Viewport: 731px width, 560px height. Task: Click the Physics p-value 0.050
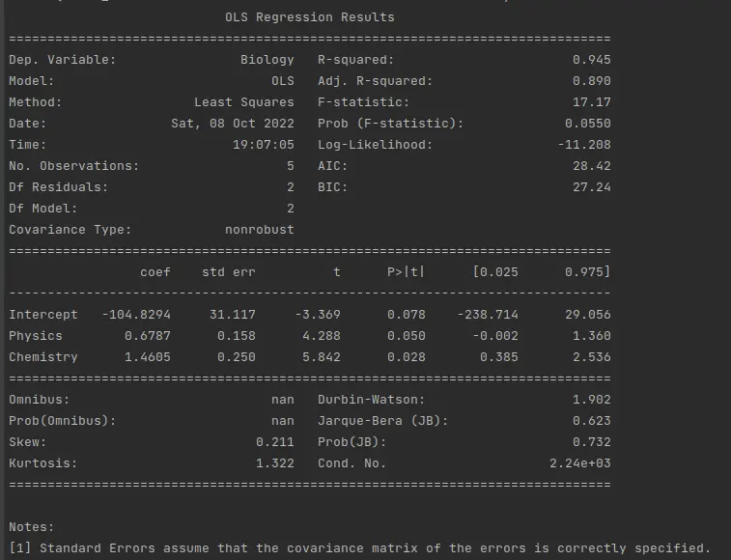407,336
